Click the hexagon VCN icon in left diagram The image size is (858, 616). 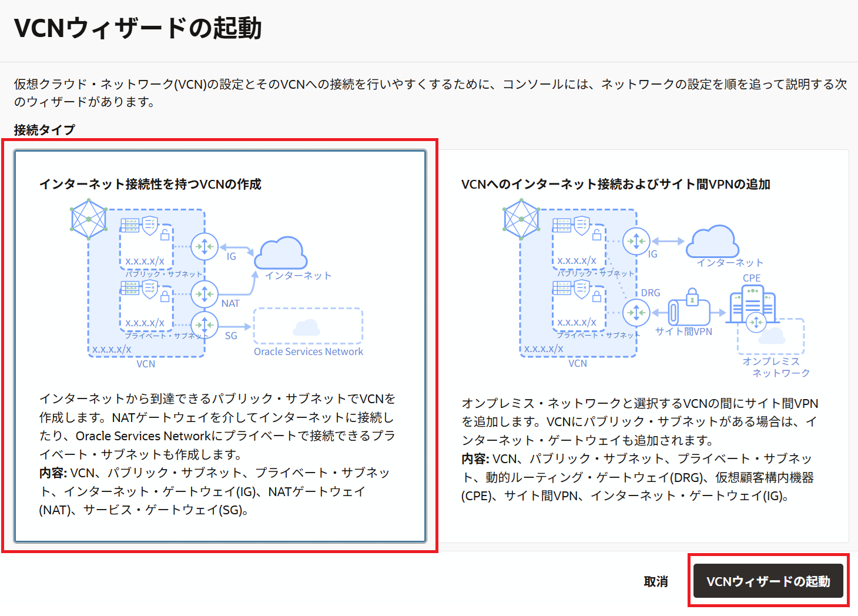(x=89, y=219)
